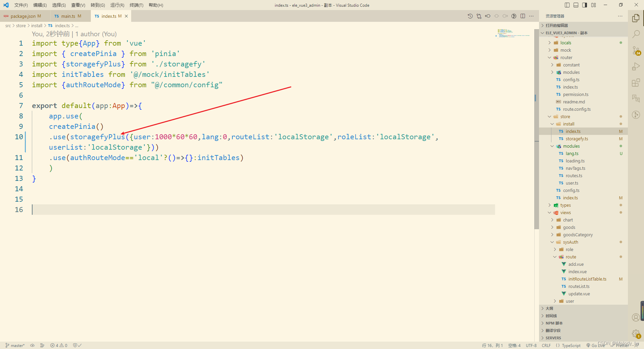The image size is (644, 349).
Task: Switch to the main.ts tab
Action: 71,16
